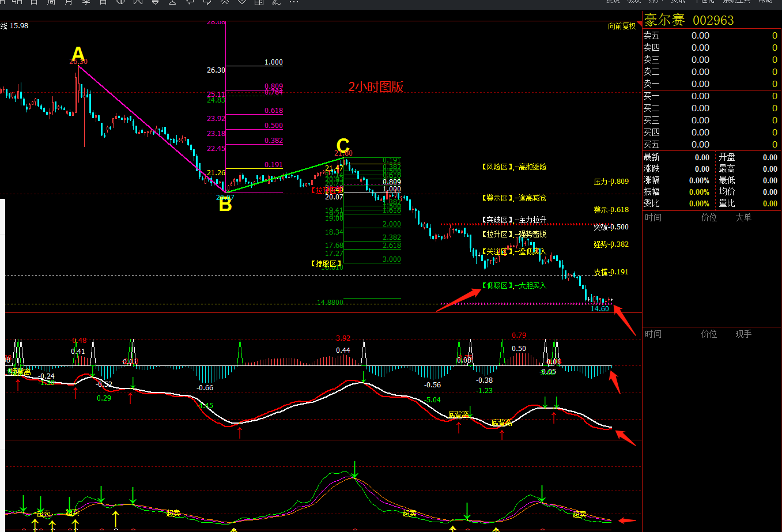This screenshot has height=532, width=782.
Task: Click the 压力-0.809 resistance label
Action: 611,182
